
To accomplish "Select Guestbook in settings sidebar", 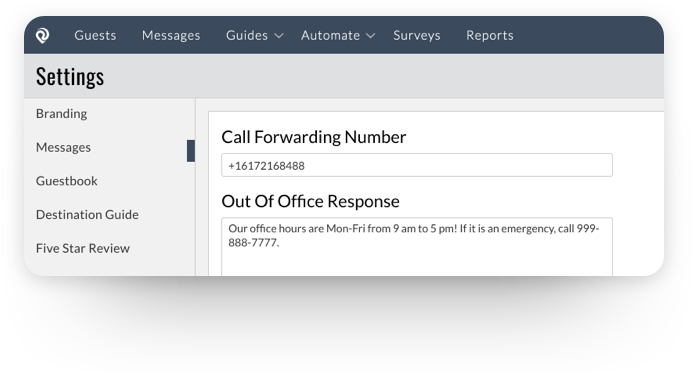I will click(x=67, y=181).
